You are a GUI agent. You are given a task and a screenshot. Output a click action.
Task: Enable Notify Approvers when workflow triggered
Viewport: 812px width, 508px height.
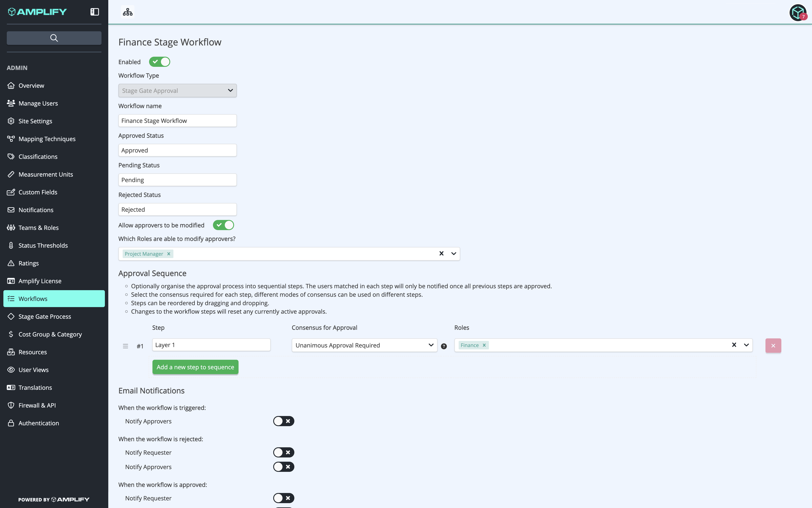[284, 421]
